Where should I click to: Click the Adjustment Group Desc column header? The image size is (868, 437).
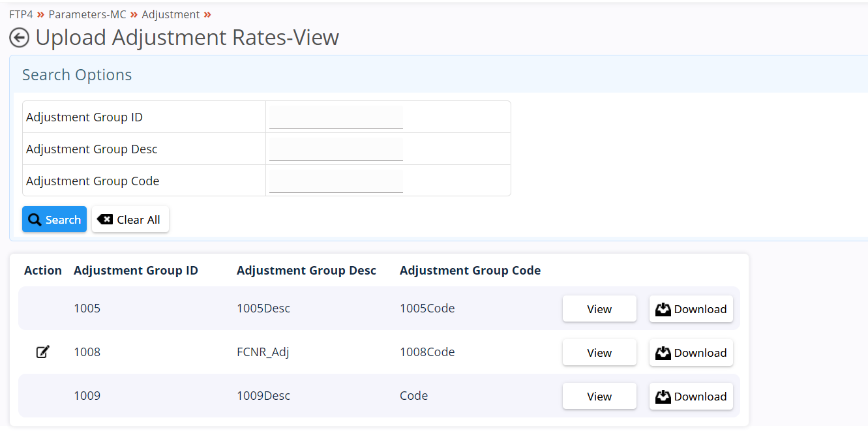click(307, 271)
